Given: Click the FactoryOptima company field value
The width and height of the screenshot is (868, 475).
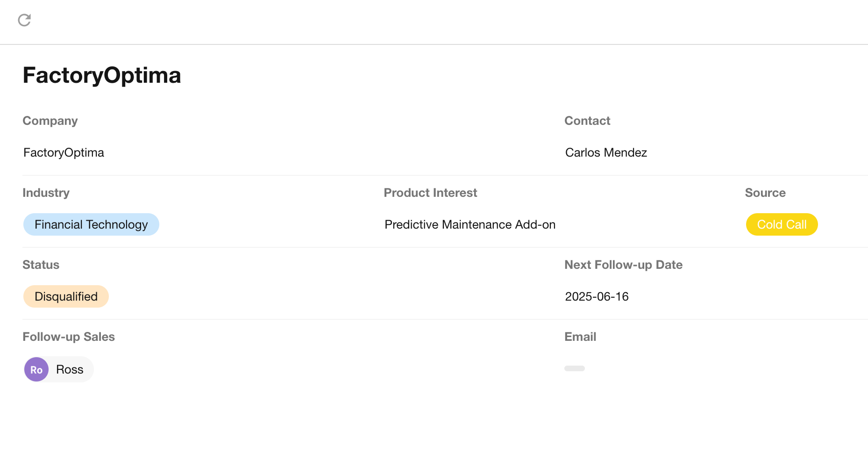Looking at the screenshot, I should click(64, 152).
